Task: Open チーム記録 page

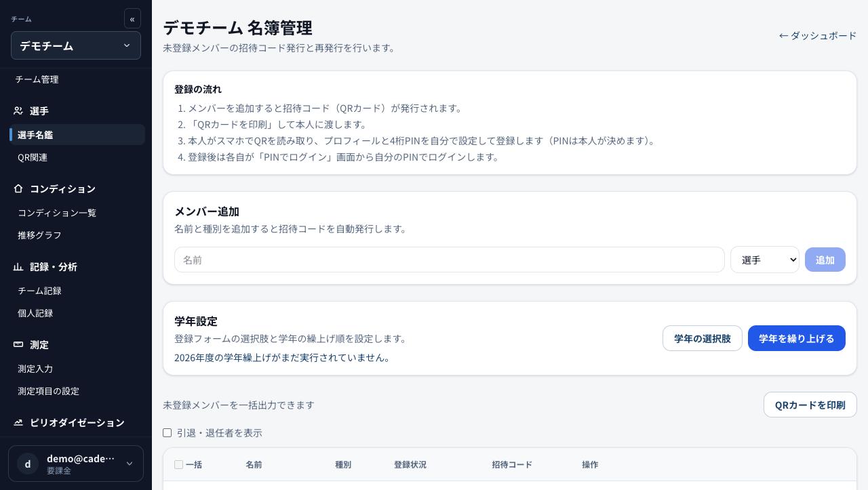Action: [39, 291]
